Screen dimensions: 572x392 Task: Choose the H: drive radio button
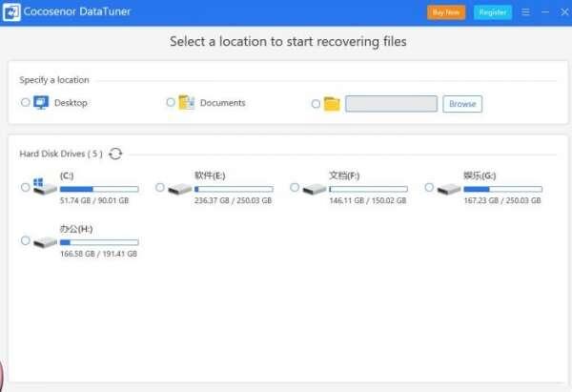(25, 241)
